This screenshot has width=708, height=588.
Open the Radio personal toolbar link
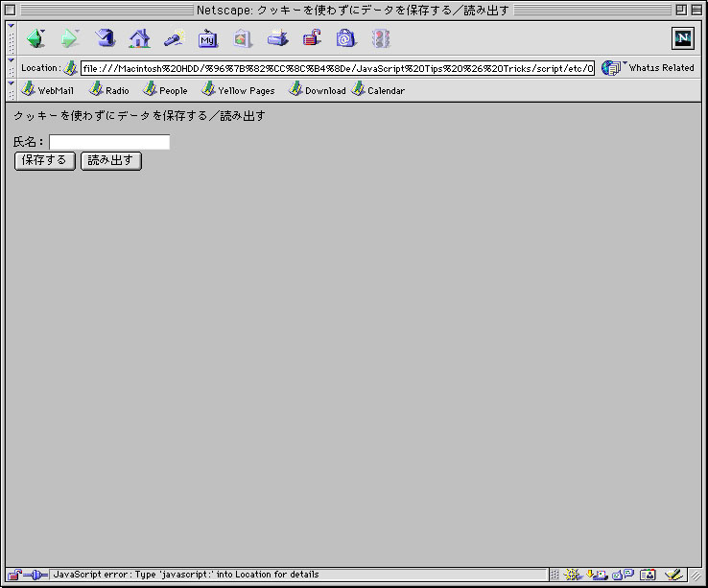[109, 89]
